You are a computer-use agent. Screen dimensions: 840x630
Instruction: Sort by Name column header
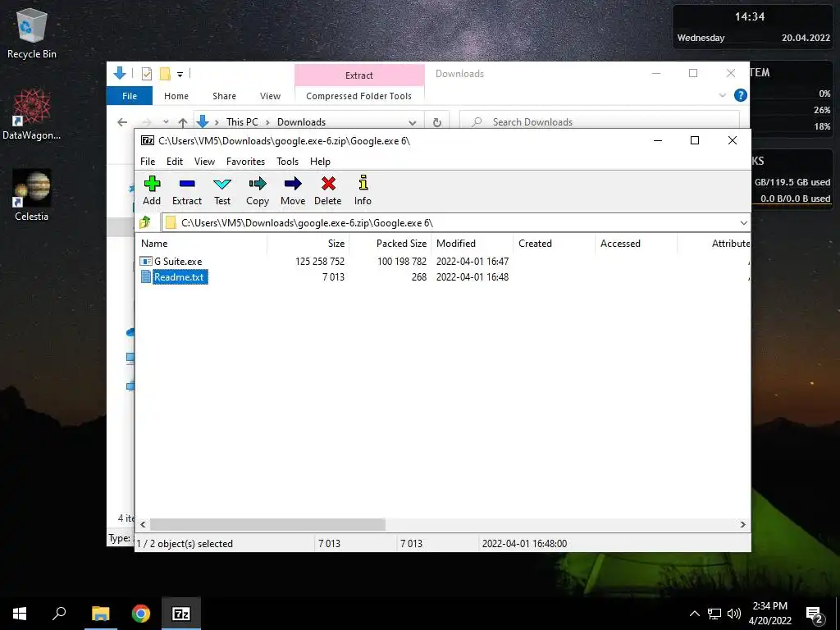coord(202,243)
